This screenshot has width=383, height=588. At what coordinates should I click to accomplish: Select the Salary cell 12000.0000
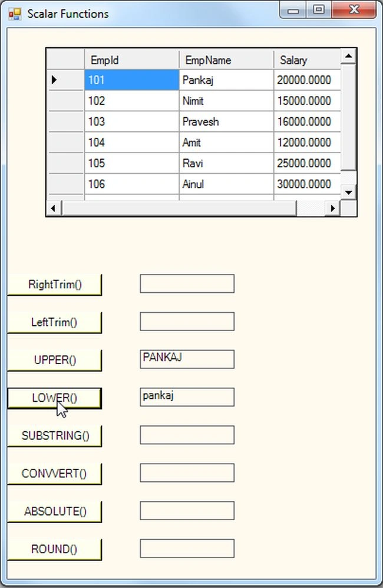[307, 143]
